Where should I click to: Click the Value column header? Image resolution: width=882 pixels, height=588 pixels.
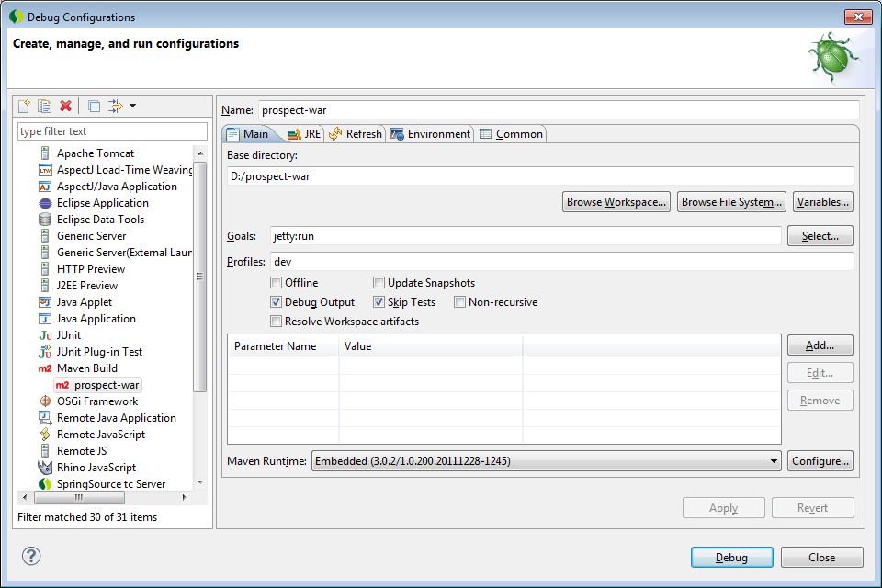coord(431,346)
